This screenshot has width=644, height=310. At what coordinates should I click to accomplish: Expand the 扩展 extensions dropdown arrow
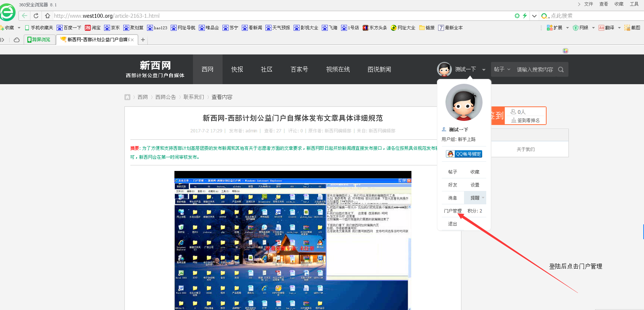click(x=567, y=28)
